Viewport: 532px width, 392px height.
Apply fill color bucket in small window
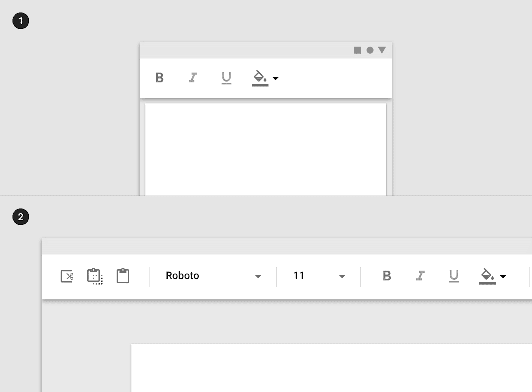click(x=260, y=78)
